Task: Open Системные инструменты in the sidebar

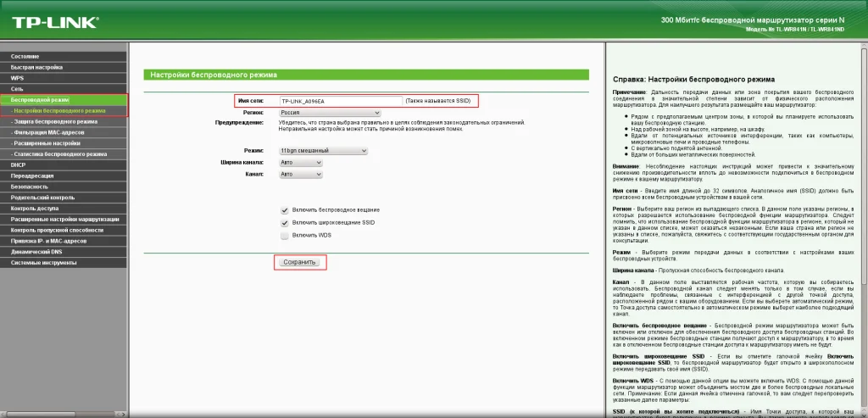Action: [63, 263]
